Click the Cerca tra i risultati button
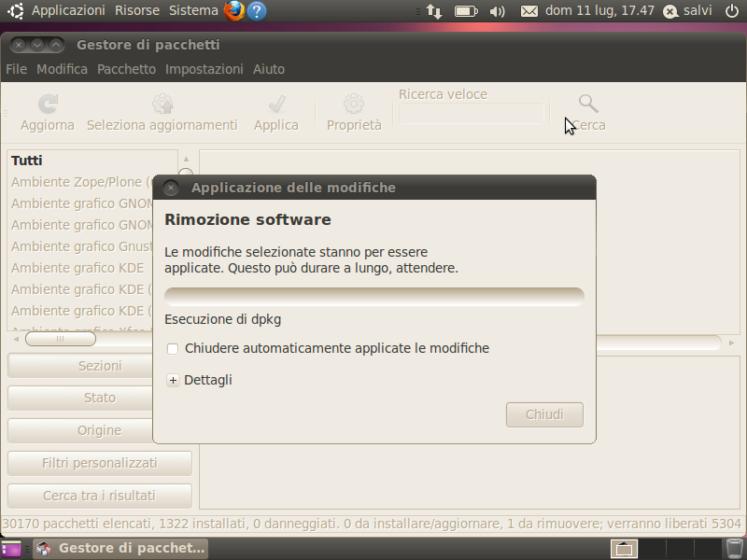 coord(100,496)
